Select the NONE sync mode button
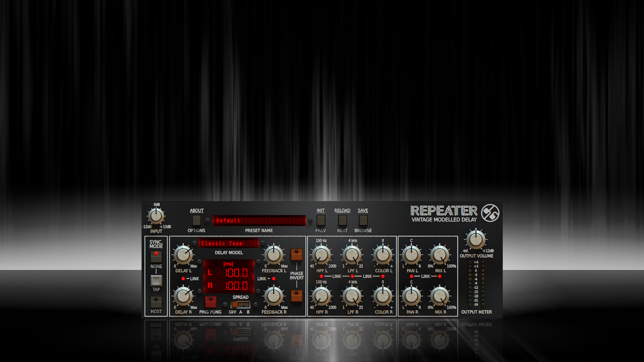The width and height of the screenshot is (644, 362). [156, 256]
